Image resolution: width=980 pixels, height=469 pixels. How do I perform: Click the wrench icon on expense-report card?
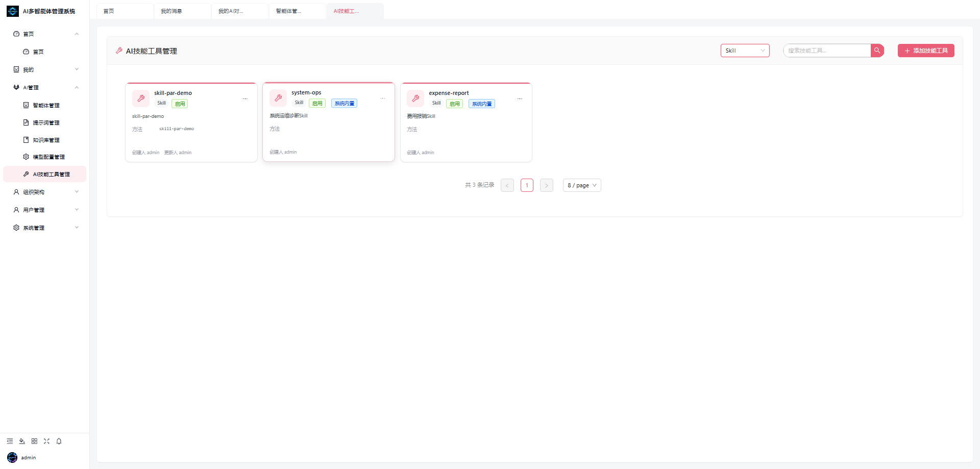point(415,98)
